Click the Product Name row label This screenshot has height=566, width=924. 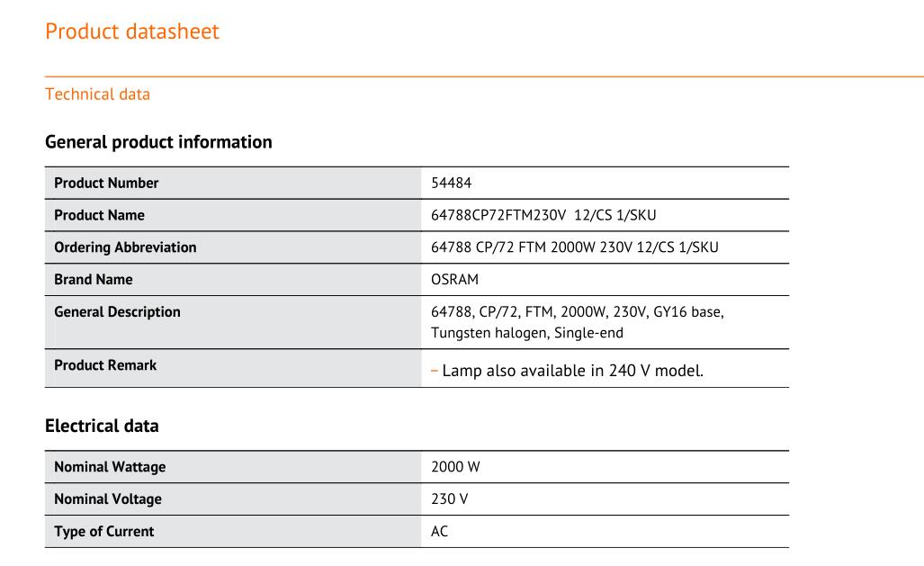[x=99, y=215]
